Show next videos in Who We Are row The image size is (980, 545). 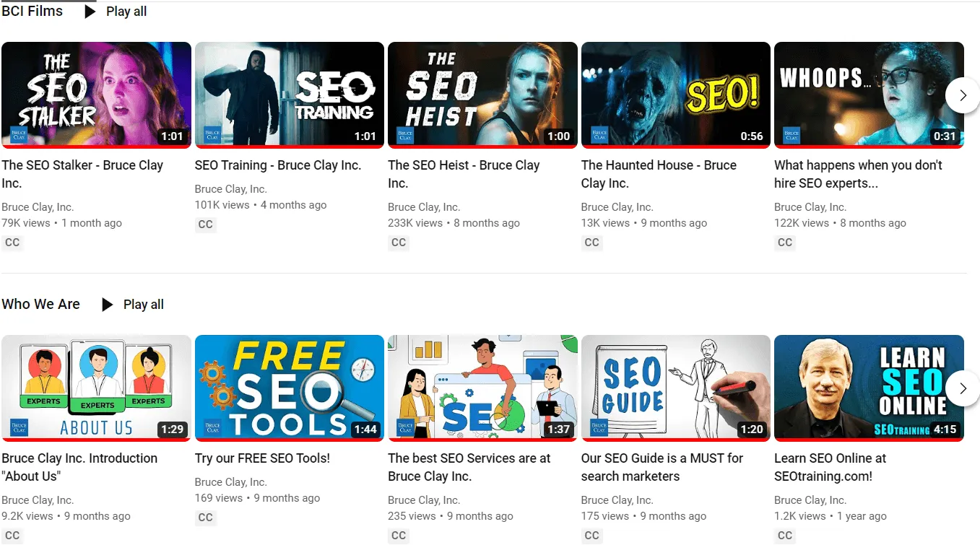[x=962, y=388]
